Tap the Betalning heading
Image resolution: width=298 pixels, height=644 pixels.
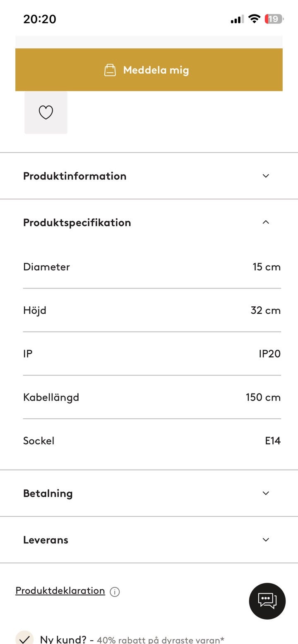[x=48, y=494]
